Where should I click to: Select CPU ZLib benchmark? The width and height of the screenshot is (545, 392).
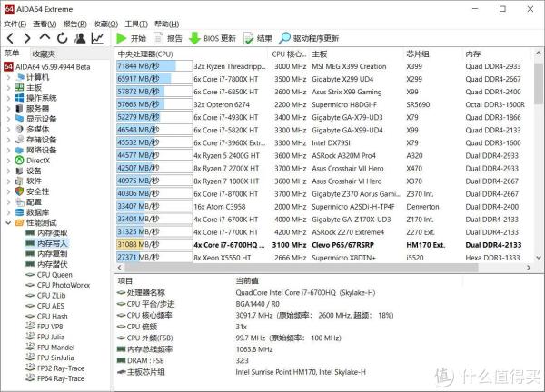(46, 296)
